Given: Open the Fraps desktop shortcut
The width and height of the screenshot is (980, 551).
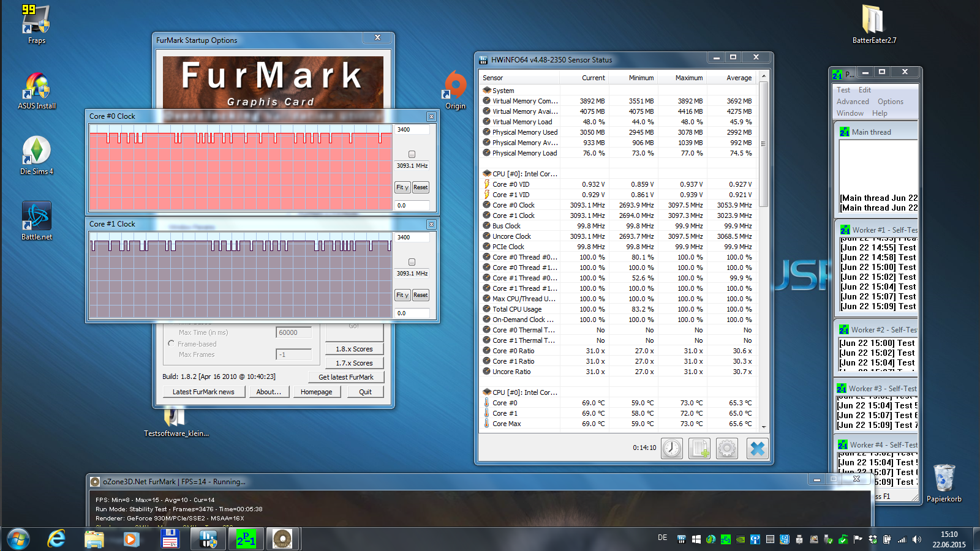Looking at the screenshot, I should pos(36,23).
